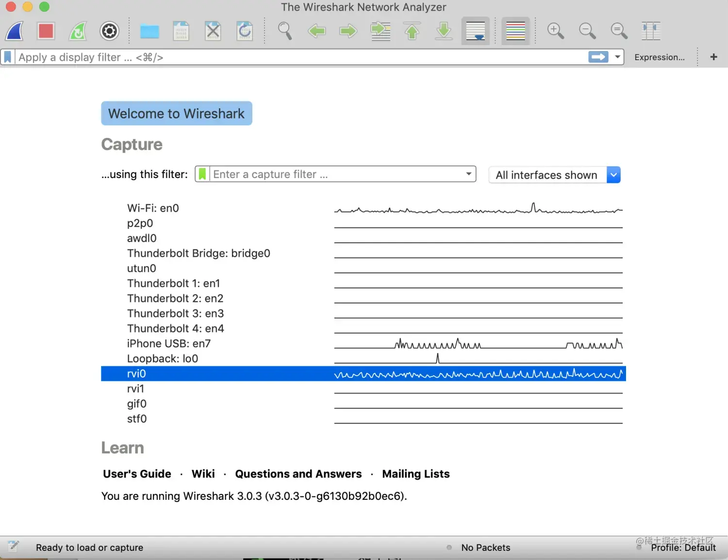
Task: Click Wi-Fi en0 traffic sparkline graph
Action: (478, 209)
